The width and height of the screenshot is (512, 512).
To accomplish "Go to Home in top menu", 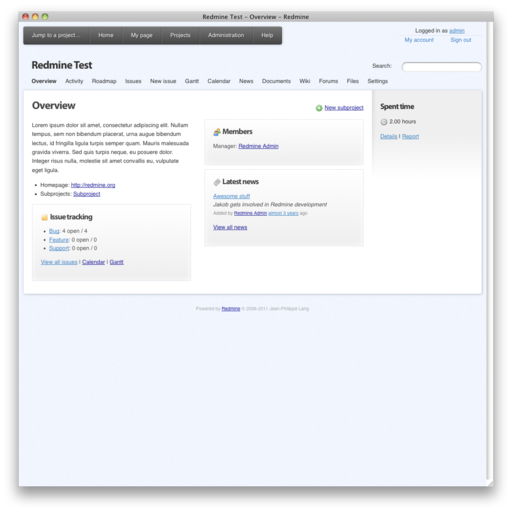I will click(106, 35).
